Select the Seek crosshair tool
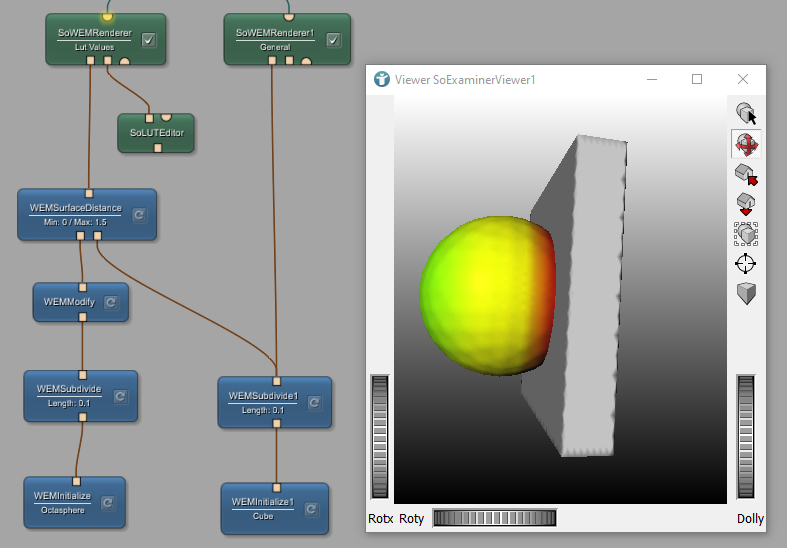 click(x=746, y=264)
